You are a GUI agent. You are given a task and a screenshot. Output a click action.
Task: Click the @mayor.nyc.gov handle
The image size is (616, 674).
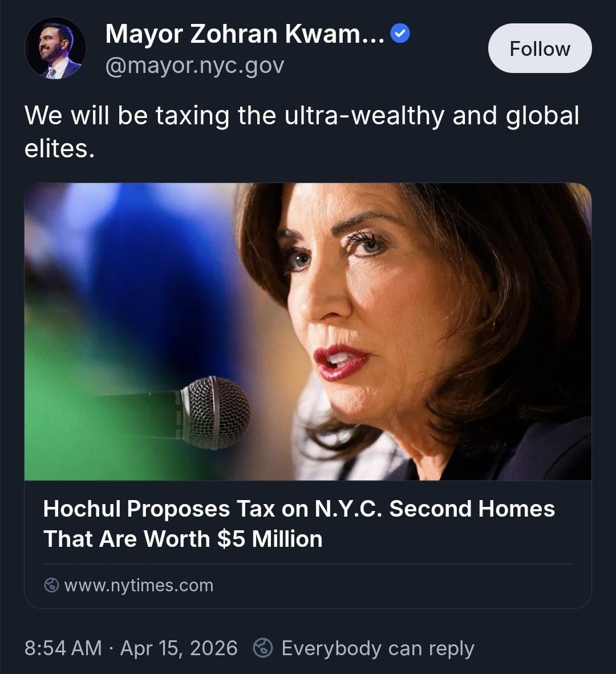194,66
